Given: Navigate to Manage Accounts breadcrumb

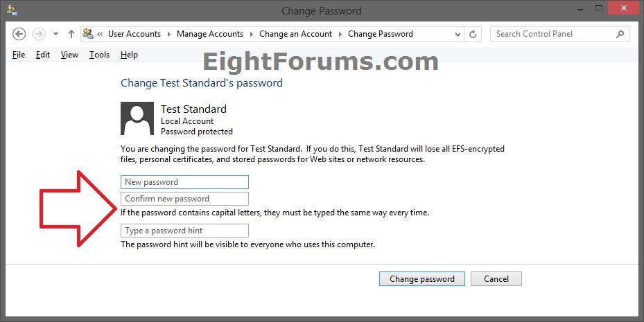Looking at the screenshot, I should click(209, 34).
